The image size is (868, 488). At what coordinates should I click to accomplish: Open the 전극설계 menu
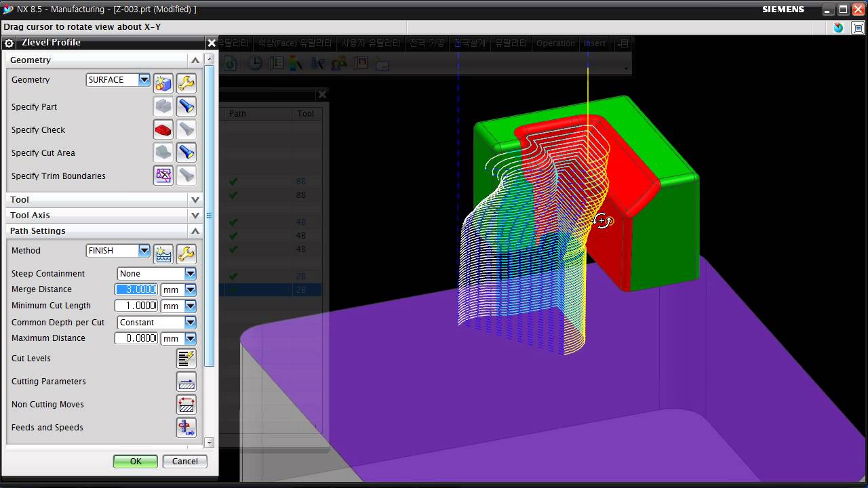coord(470,43)
